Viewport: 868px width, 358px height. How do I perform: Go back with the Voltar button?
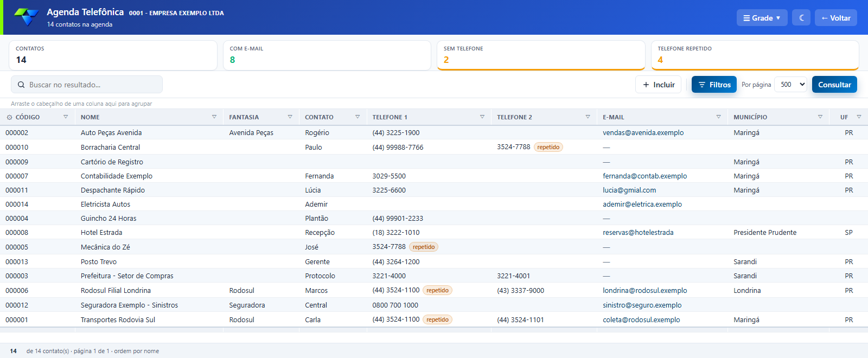pyautogui.click(x=836, y=18)
